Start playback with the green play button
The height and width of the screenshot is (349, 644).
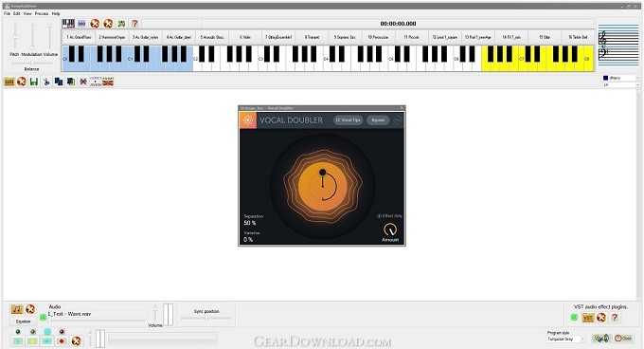pyautogui.click(x=18, y=341)
